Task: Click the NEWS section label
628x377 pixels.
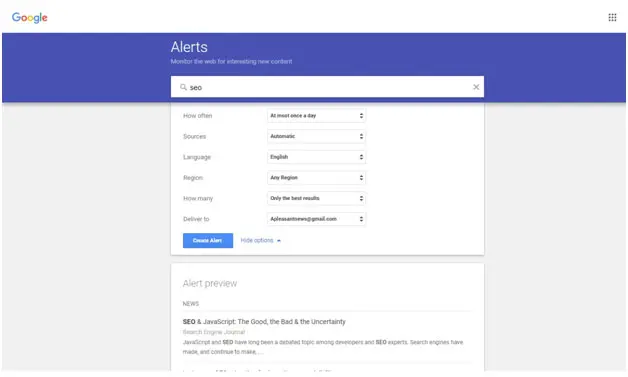Action: (x=191, y=304)
